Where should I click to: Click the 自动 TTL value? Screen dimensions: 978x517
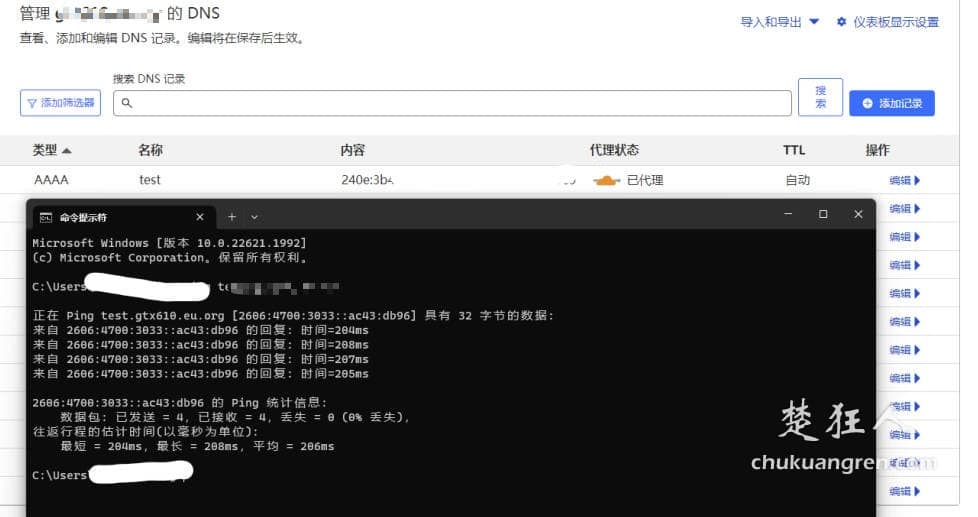(x=797, y=180)
